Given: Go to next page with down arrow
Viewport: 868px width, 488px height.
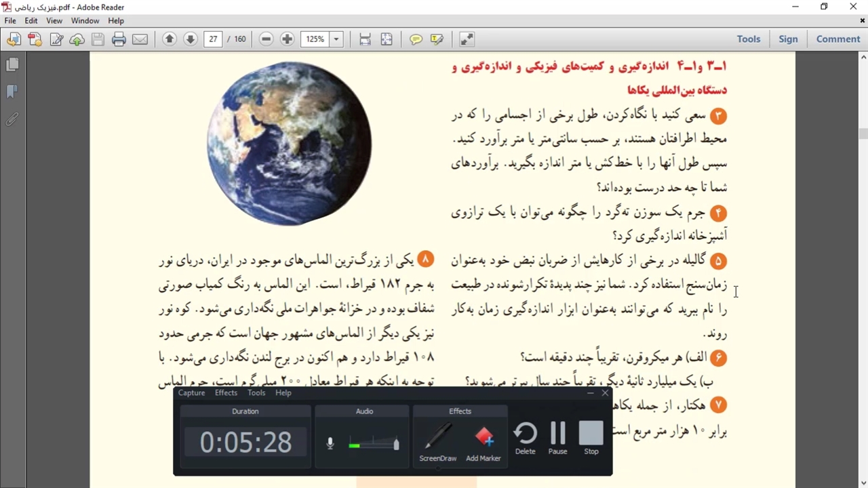Looking at the screenshot, I should [191, 39].
